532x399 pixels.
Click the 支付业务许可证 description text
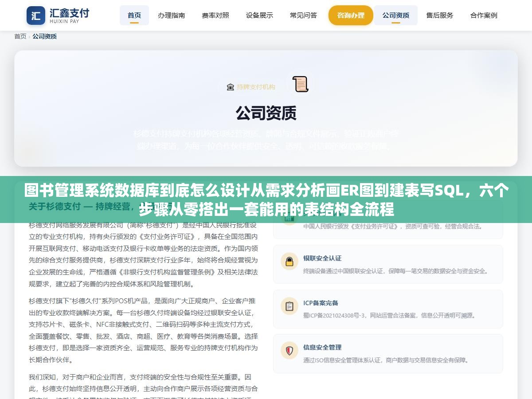pos(393,226)
